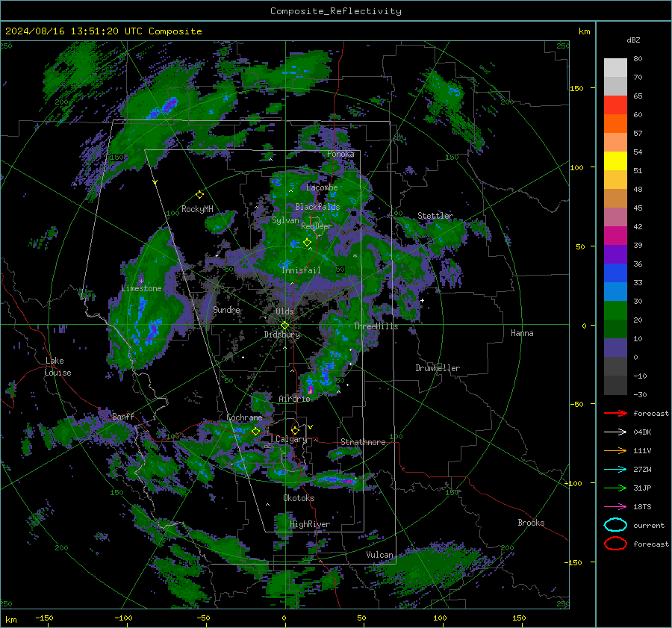Viewport: 672px width, 628px height.
Task: Click the yellow diamond marker near RockyMH
Action: pos(199,195)
